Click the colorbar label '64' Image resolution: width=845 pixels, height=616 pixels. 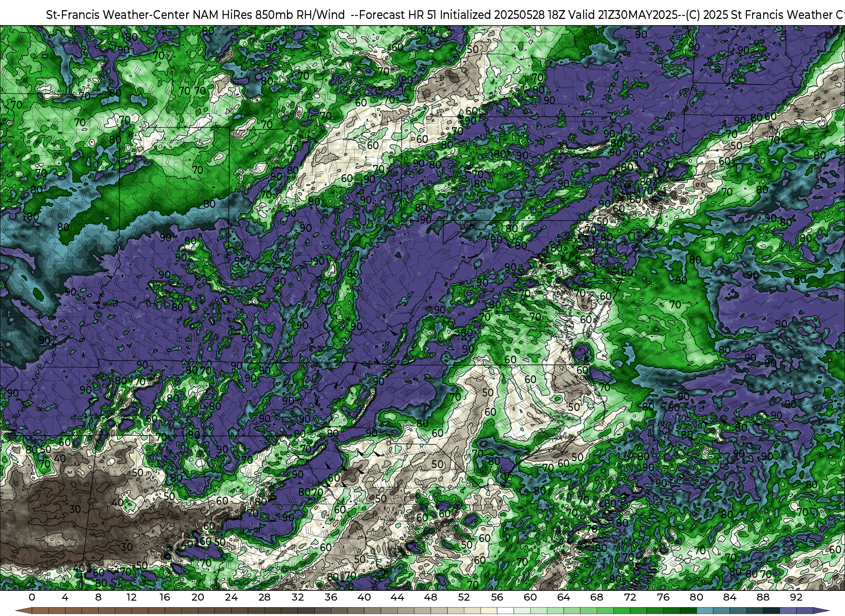[563, 597]
